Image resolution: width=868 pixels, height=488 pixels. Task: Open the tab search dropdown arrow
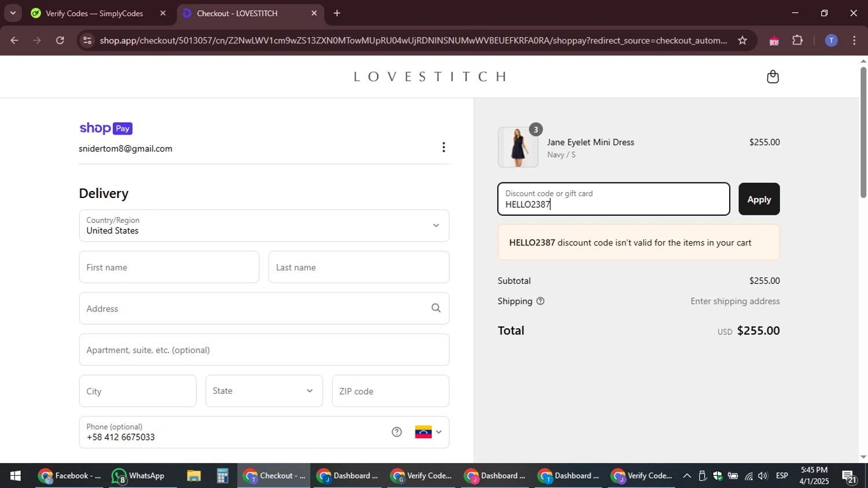(x=13, y=13)
